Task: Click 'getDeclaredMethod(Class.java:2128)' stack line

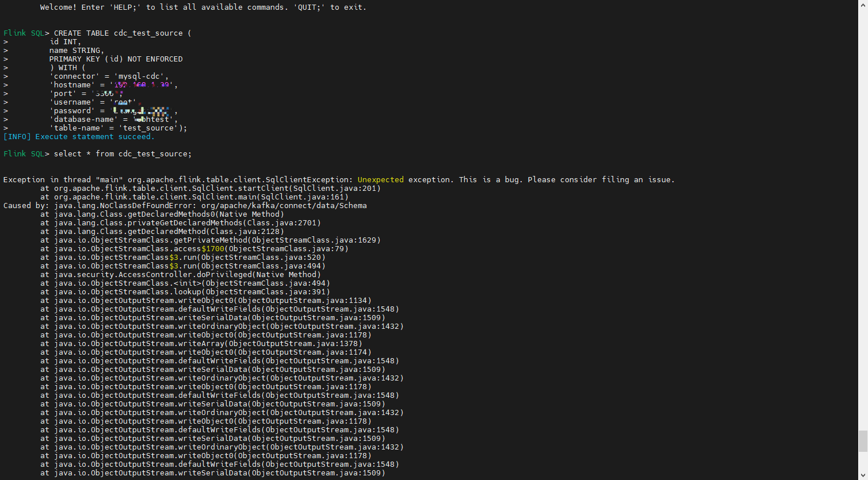Action: 162,232
